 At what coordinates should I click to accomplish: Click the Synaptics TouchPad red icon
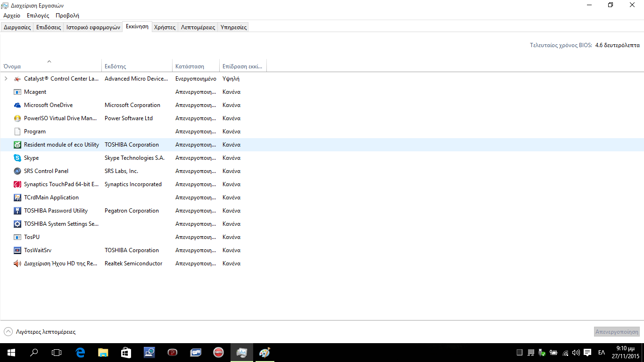click(x=17, y=184)
